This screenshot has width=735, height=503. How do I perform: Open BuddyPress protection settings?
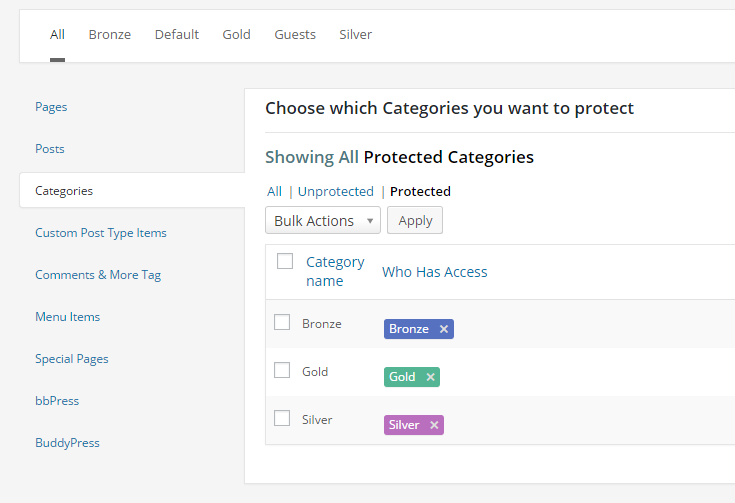pos(68,443)
